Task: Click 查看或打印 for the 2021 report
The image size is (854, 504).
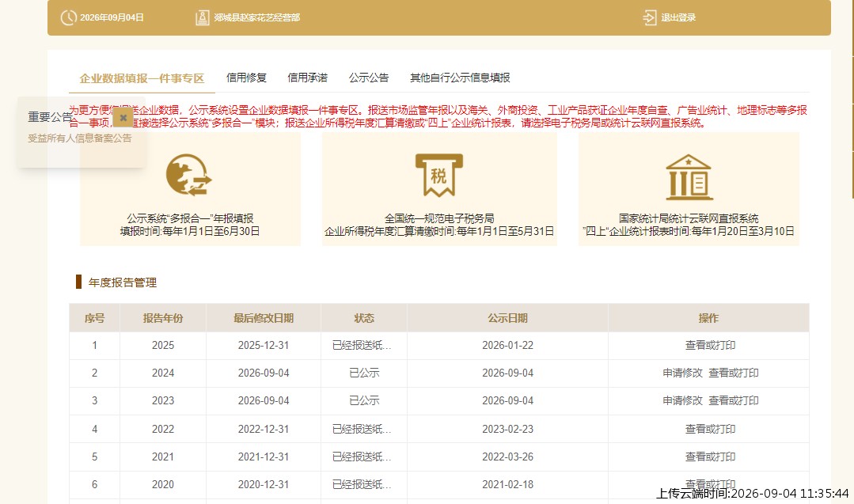Action: coord(710,457)
